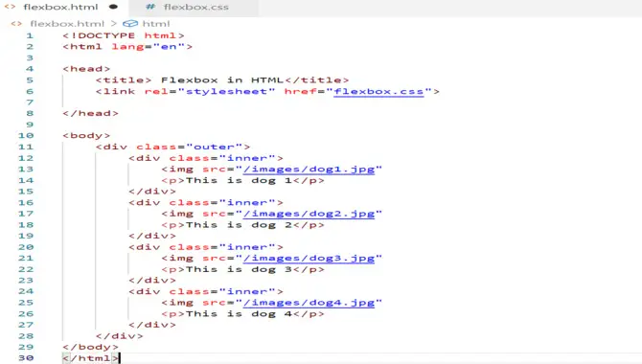Open the /images/dog1.jpg link
This screenshot has height=364, width=642.
309,170
